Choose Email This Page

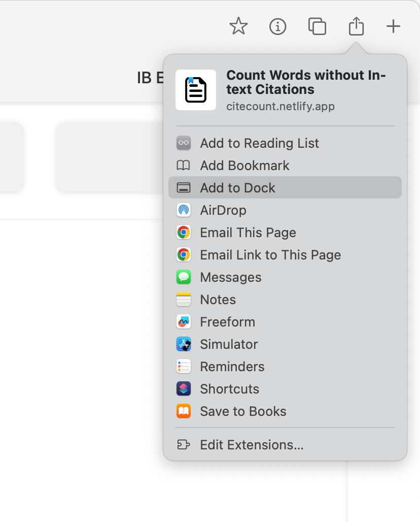(x=285, y=233)
